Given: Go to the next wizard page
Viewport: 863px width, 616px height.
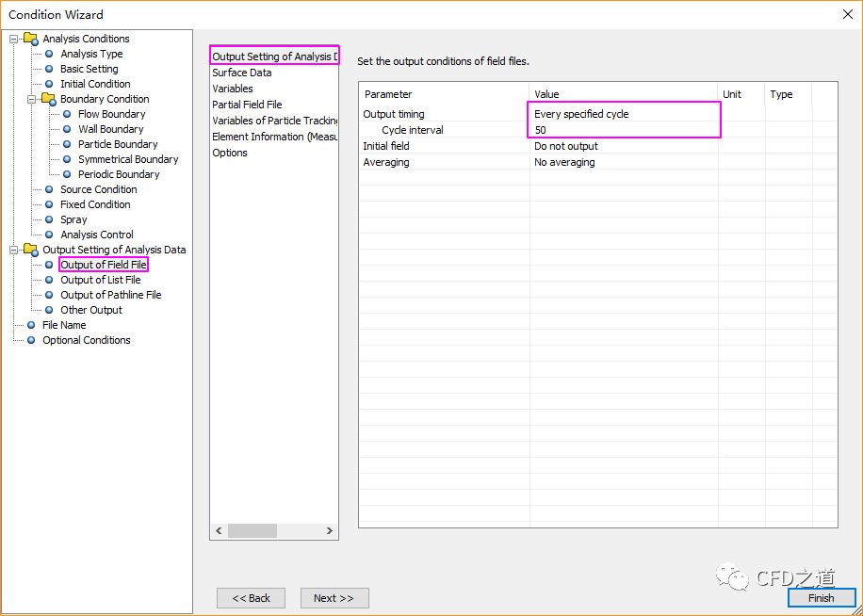Looking at the screenshot, I should pos(334,598).
